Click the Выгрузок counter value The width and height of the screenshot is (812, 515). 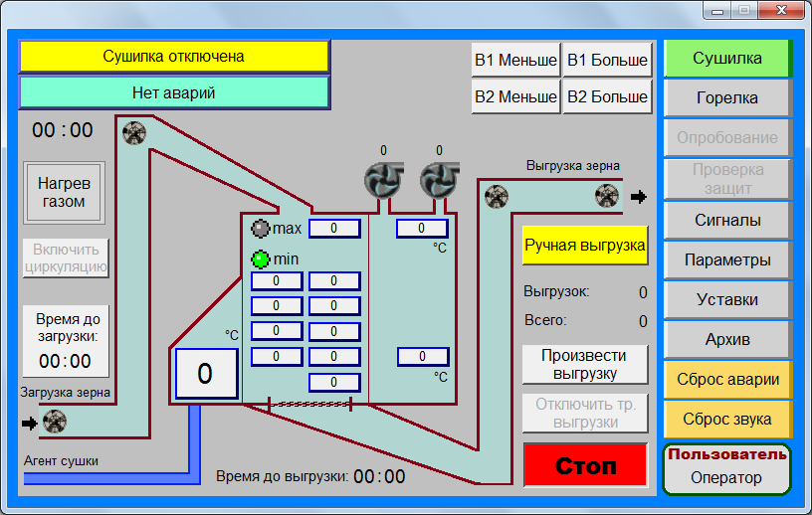643,292
